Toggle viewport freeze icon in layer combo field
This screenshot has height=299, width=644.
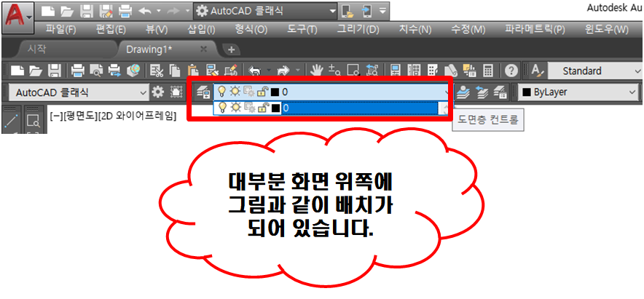tap(249, 92)
